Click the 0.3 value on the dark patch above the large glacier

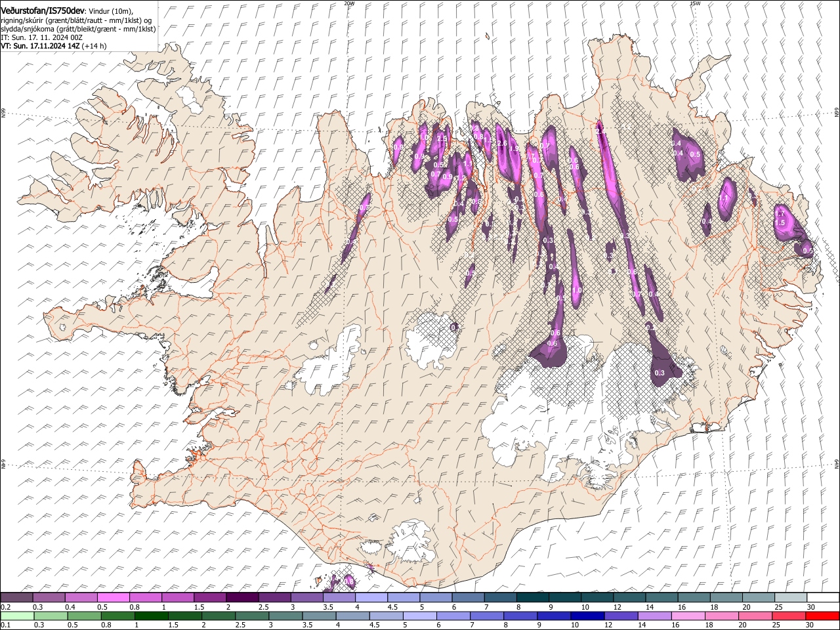click(x=660, y=373)
